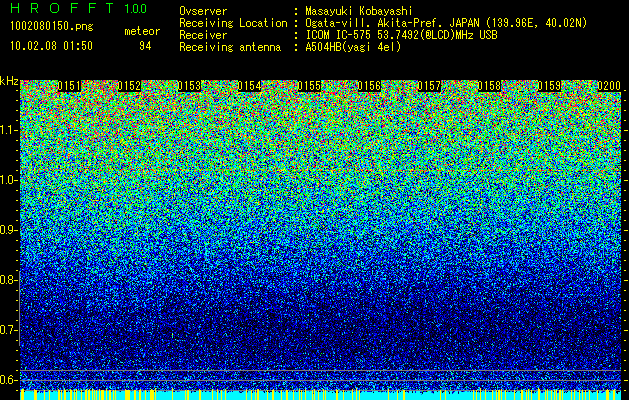
Task: Click the 'Receiving Location' label
Action: (233, 23)
